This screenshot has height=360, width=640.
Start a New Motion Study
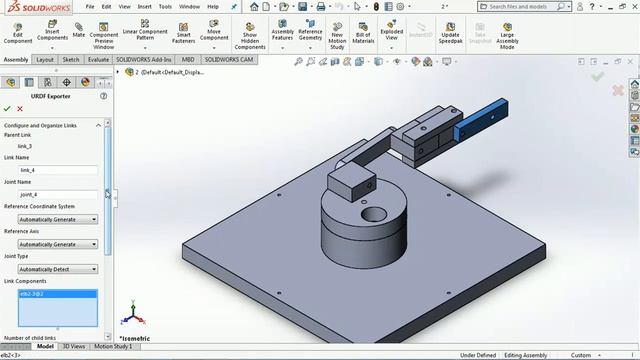pos(337,36)
